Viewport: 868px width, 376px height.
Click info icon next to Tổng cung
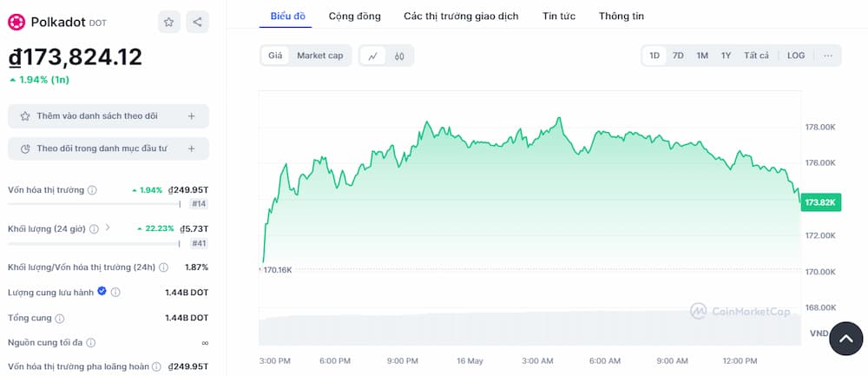pos(62,319)
